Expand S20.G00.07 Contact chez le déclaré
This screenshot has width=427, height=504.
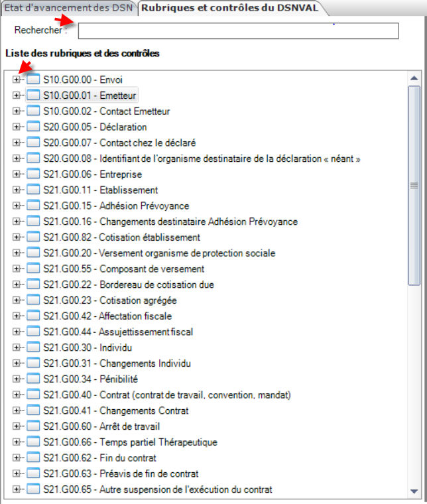click(16, 142)
